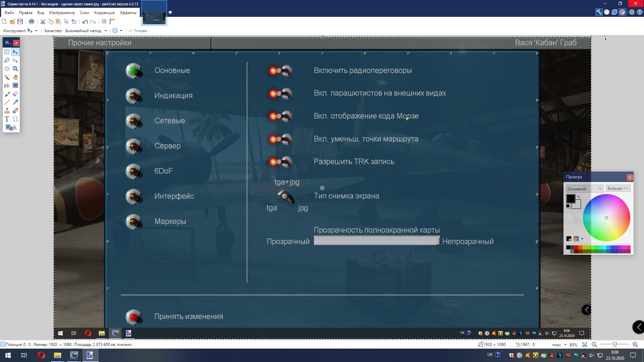The image size is (644, 362).
Task: Click the Больше >> button in the Палитра panel
Action: coord(618,188)
